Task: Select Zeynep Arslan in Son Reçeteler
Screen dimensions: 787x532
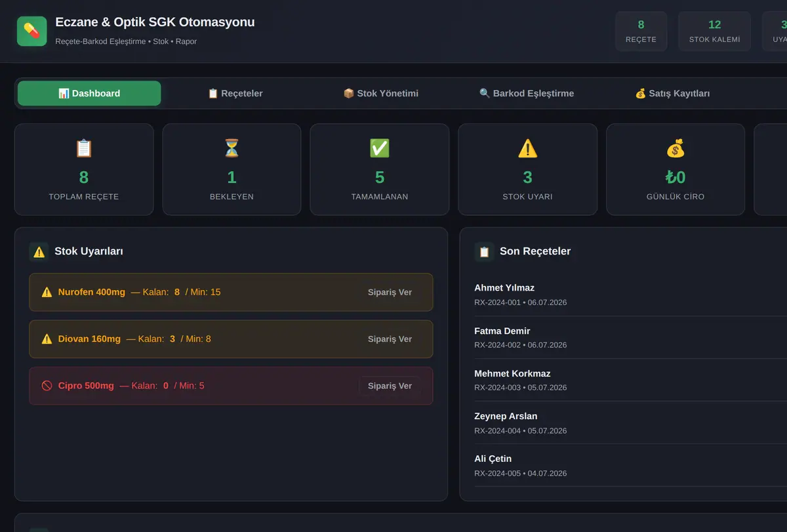Action: point(630,422)
